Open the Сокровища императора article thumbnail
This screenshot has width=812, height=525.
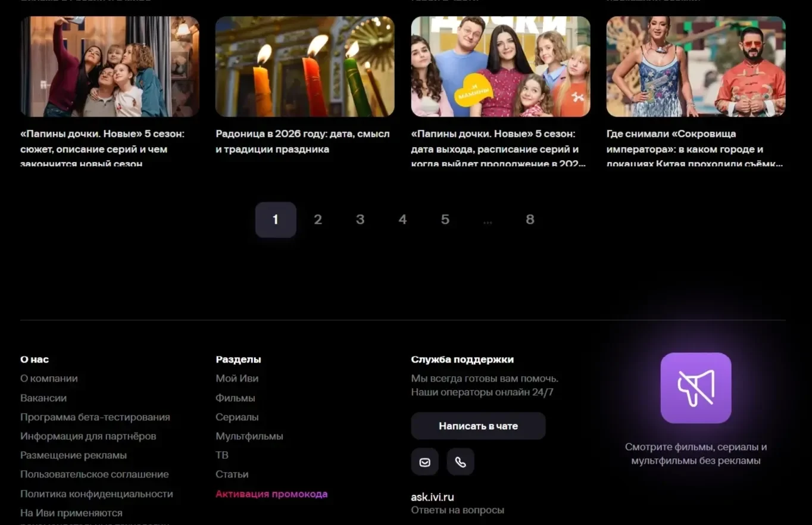tap(696, 66)
